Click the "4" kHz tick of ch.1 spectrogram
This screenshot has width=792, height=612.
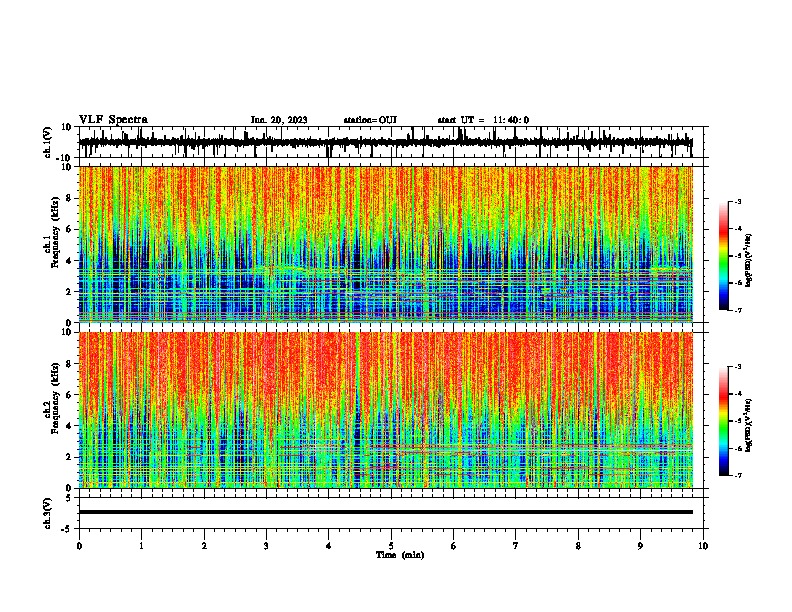pyautogui.click(x=69, y=261)
